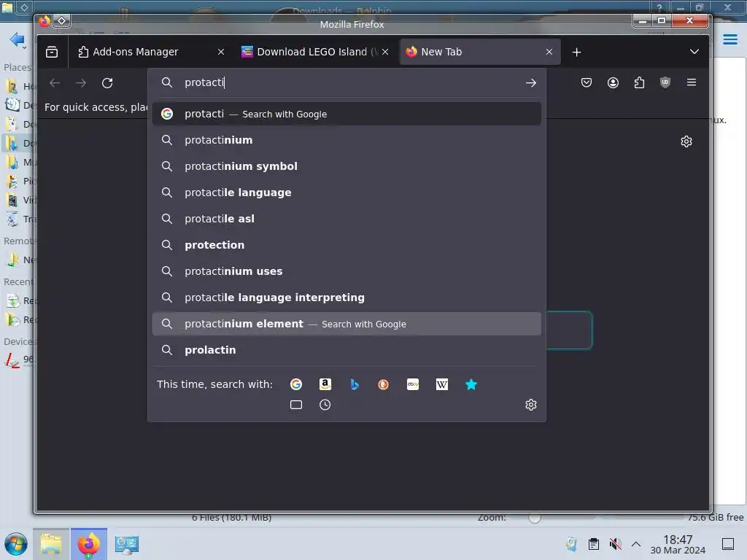This screenshot has height=560, width=747.
Task: Search this time with Amazon
Action: coord(325,384)
